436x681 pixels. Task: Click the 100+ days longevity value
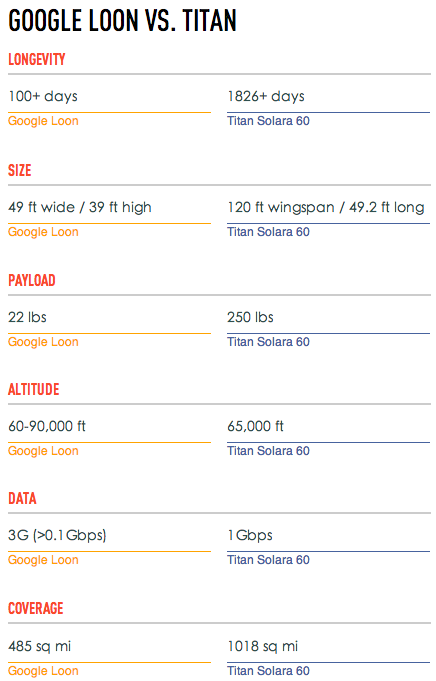click(43, 96)
